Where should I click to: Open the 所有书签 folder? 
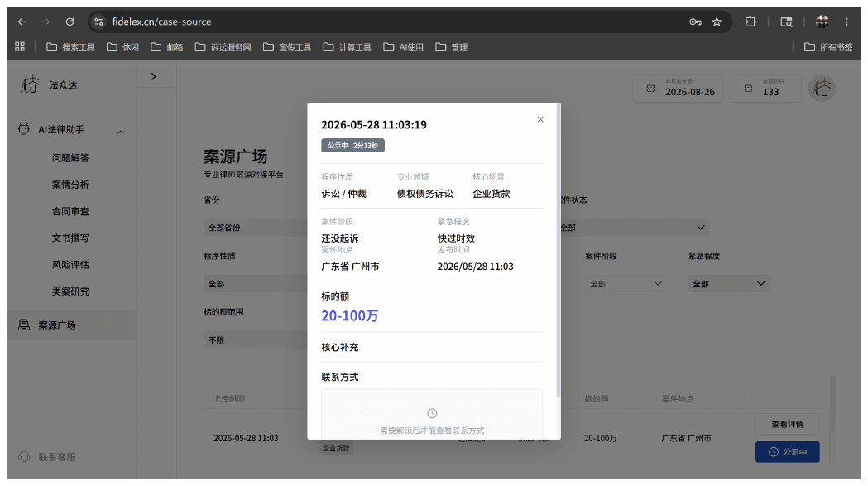click(x=828, y=46)
